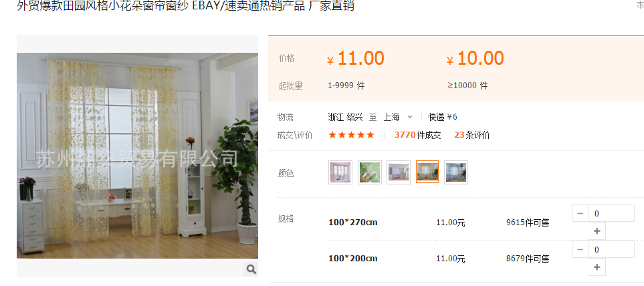Viewport: 644px width, 286px height.
Task: Choose the yellow curtain color thumbnail
Action: point(427,172)
